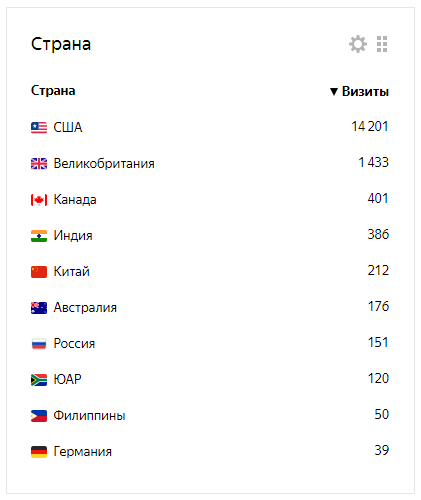421x500 pixels.
Task: Click the India flag icon
Action: (x=39, y=236)
